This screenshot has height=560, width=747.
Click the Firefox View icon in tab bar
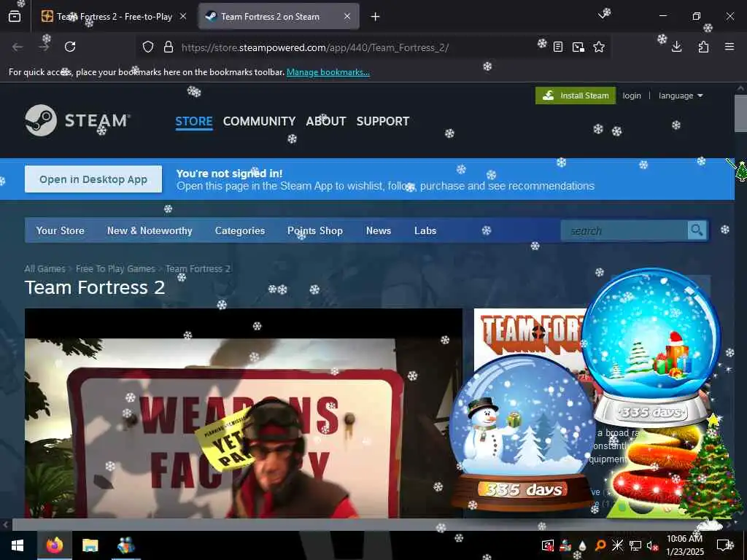[x=15, y=17]
